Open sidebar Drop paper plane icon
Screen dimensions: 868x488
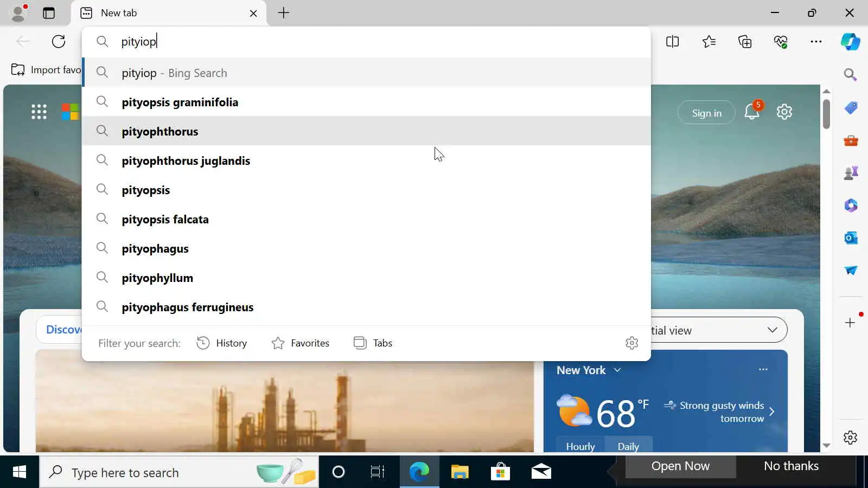coord(851,270)
